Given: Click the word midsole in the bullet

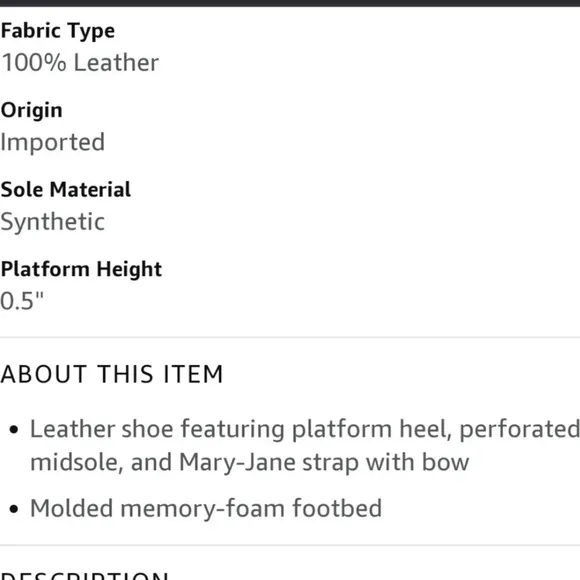Looking at the screenshot, I should click(77, 462).
